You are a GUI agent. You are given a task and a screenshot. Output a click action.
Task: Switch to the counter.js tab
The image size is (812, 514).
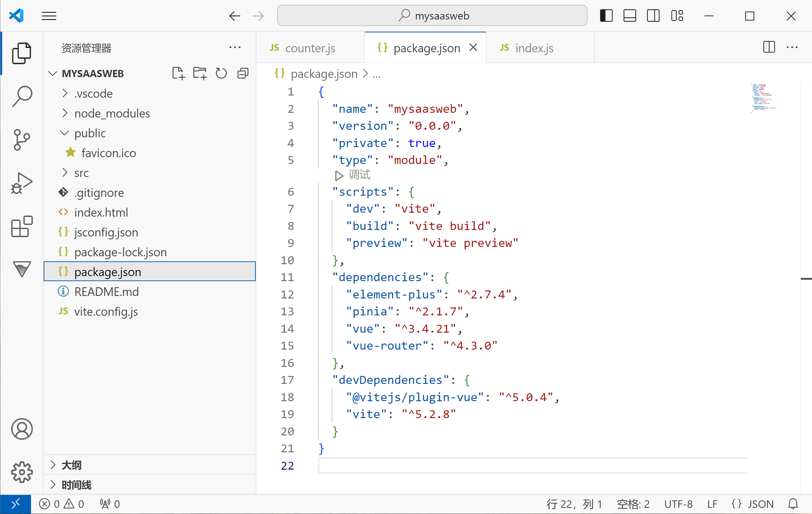pos(310,48)
